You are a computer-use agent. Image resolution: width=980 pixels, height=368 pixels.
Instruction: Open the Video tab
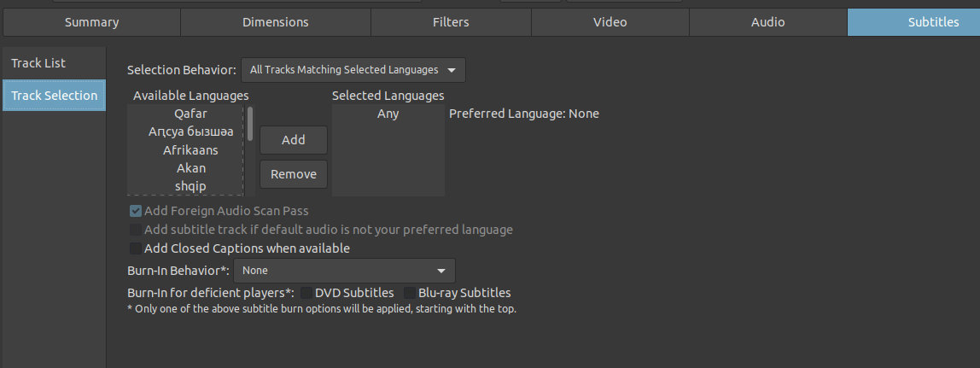(610, 22)
